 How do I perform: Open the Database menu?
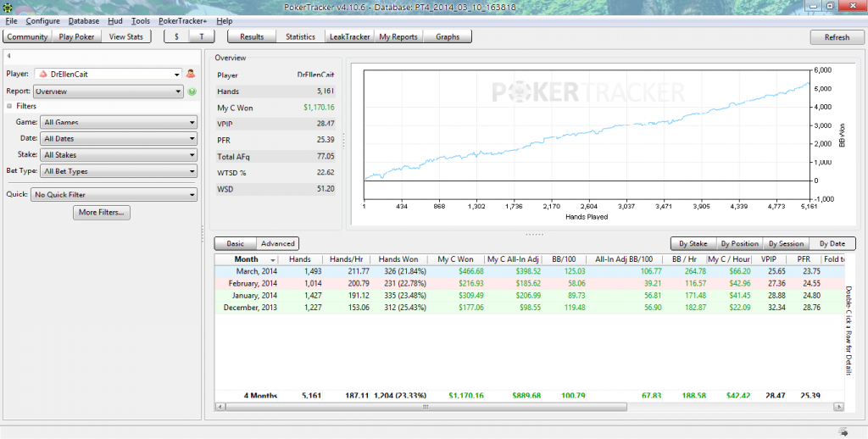[84, 21]
